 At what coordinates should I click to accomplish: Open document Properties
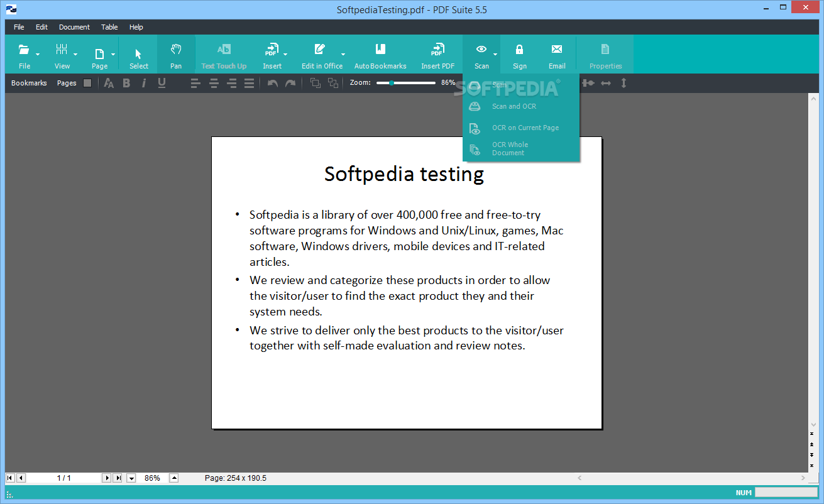pyautogui.click(x=605, y=55)
